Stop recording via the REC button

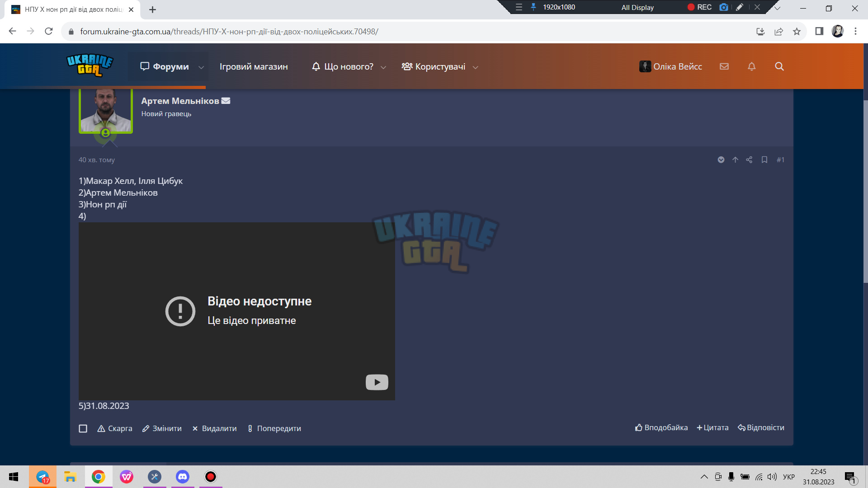tap(699, 7)
